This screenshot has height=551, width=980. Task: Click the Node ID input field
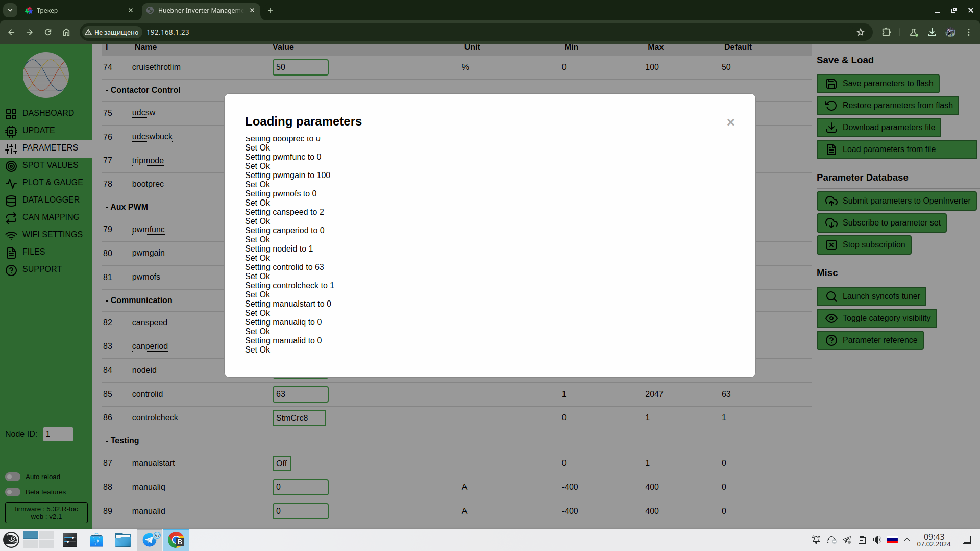[58, 434]
